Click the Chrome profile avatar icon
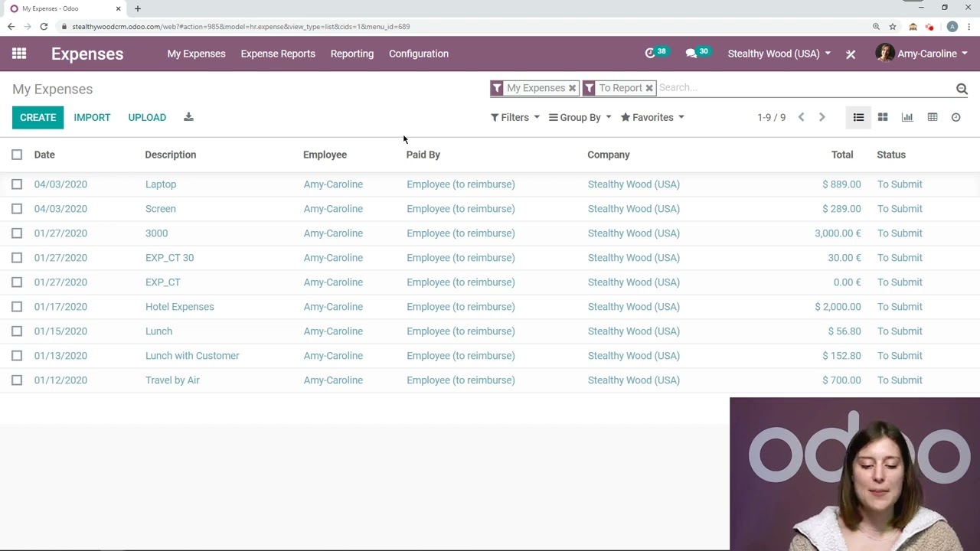980x551 pixels. tap(952, 26)
